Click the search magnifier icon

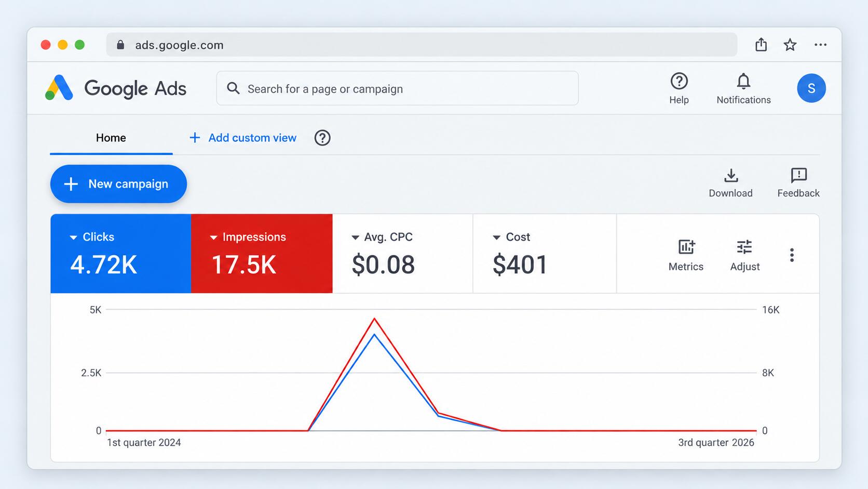click(x=233, y=88)
